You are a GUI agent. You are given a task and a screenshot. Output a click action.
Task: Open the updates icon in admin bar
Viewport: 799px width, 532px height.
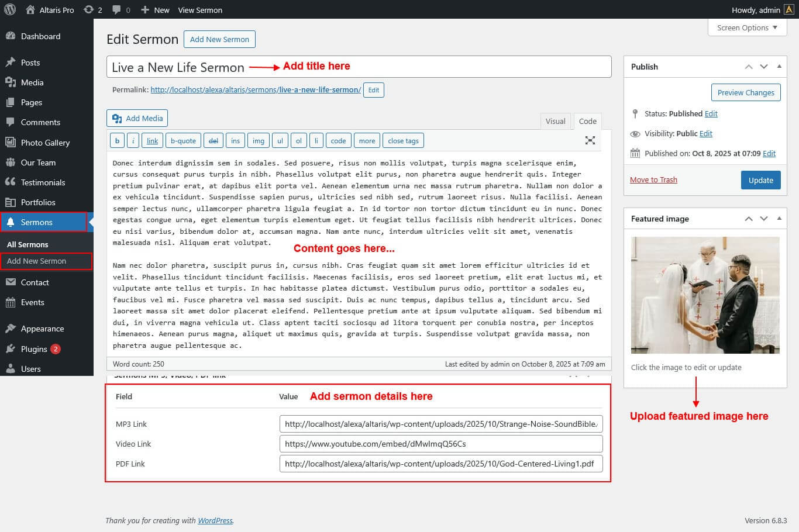[x=92, y=10]
